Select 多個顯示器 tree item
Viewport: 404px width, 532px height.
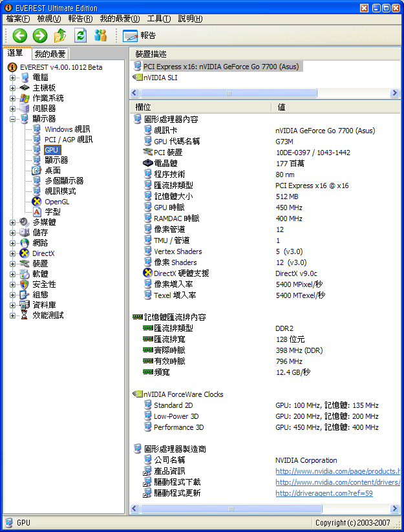tap(64, 181)
